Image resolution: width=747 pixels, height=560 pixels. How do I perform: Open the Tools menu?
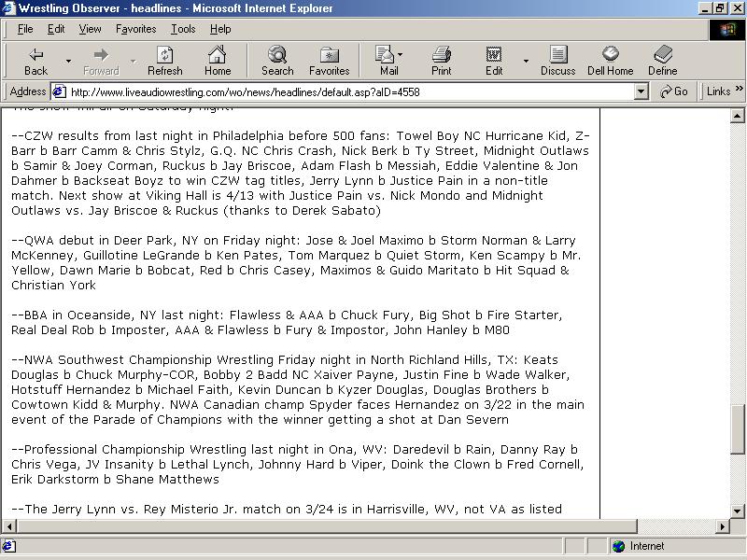click(183, 29)
